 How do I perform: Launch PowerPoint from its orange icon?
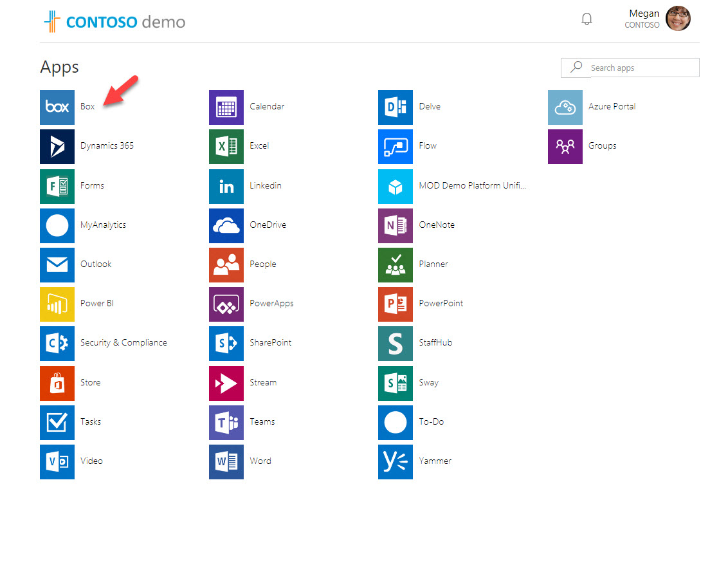point(395,304)
